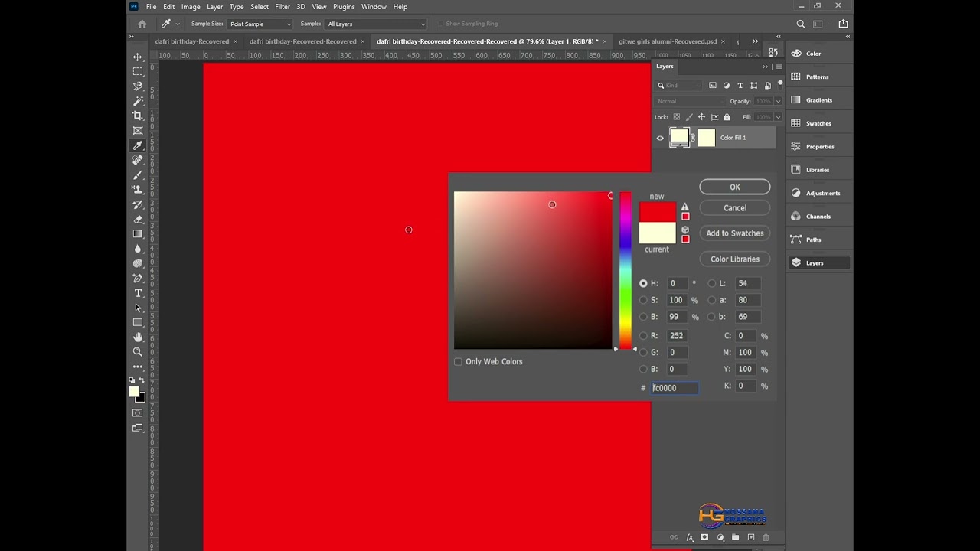Select the Gradient tool
The width and height of the screenshot is (980, 551).
(x=138, y=234)
